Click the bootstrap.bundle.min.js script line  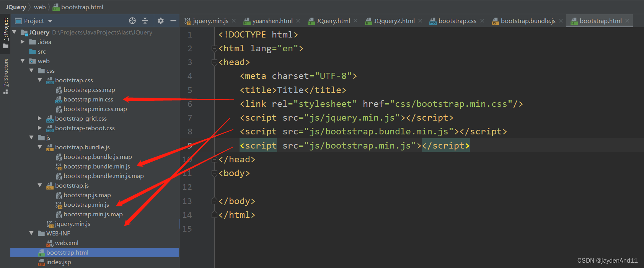coord(373,131)
